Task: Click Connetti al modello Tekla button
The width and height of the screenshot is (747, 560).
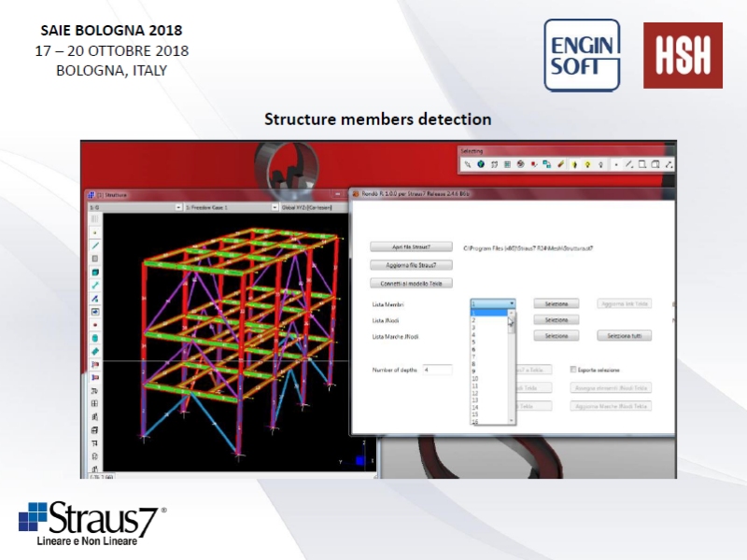Action: (x=411, y=283)
